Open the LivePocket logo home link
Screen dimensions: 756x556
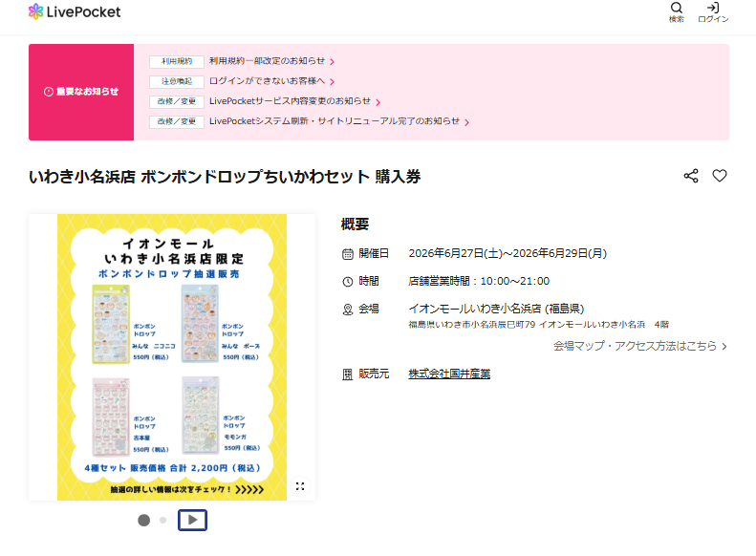pos(75,11)
